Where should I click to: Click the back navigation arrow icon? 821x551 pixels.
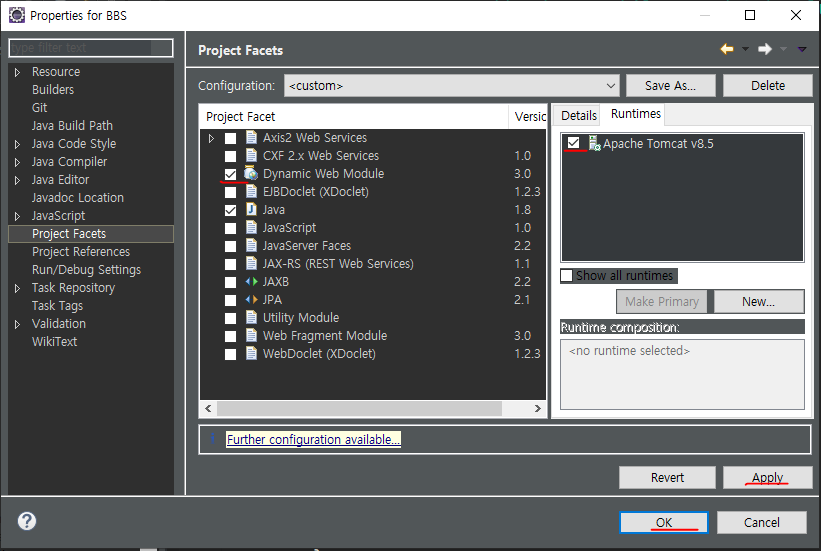tap(727, 49)
